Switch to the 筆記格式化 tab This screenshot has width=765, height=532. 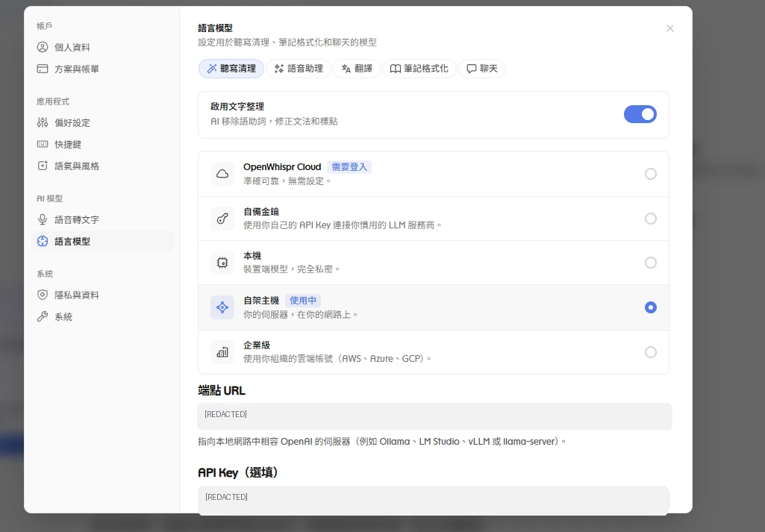coord(419,69)
